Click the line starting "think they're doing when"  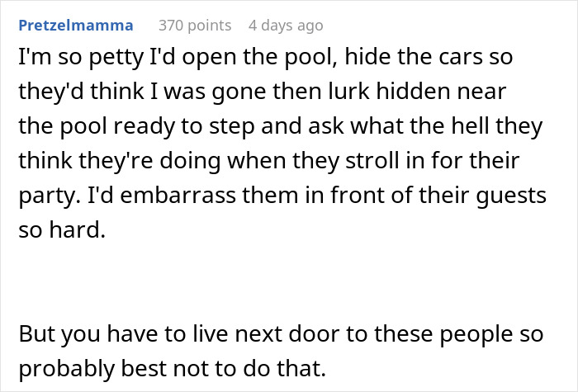tap(268, 161)
